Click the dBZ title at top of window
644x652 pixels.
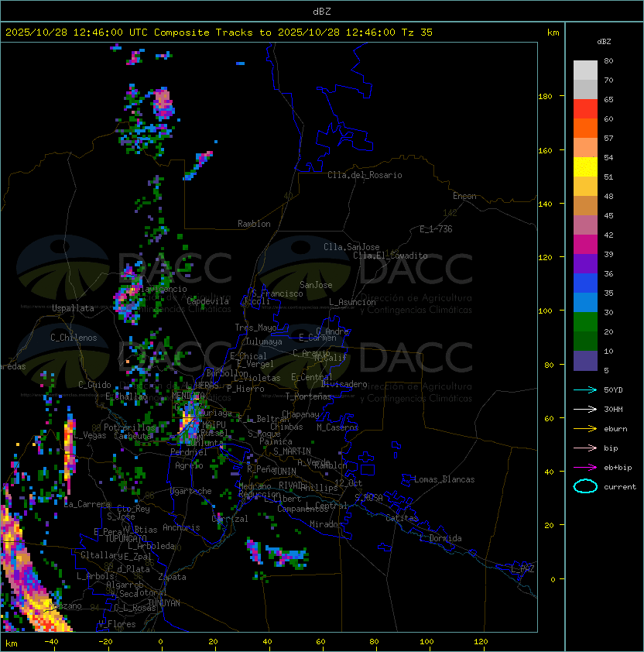(322, 11)
